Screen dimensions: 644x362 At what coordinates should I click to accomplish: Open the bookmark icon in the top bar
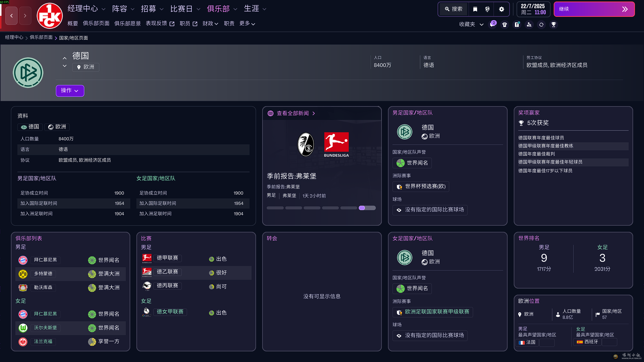click(x=475, y=9)
